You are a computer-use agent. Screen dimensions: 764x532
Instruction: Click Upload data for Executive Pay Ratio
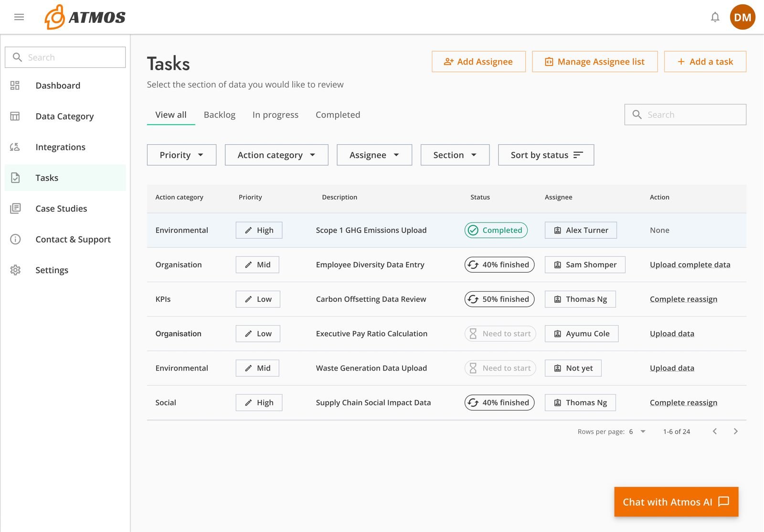tap(672, 333)
